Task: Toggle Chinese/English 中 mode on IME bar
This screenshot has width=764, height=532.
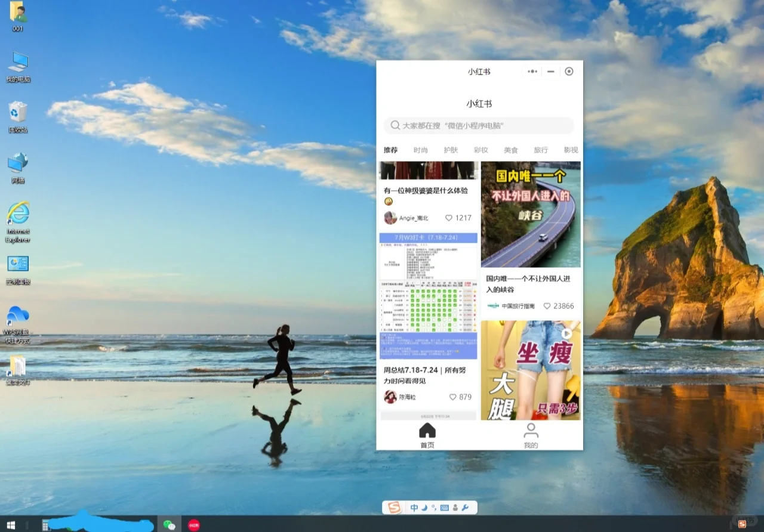Action: [x=414, y=508]
